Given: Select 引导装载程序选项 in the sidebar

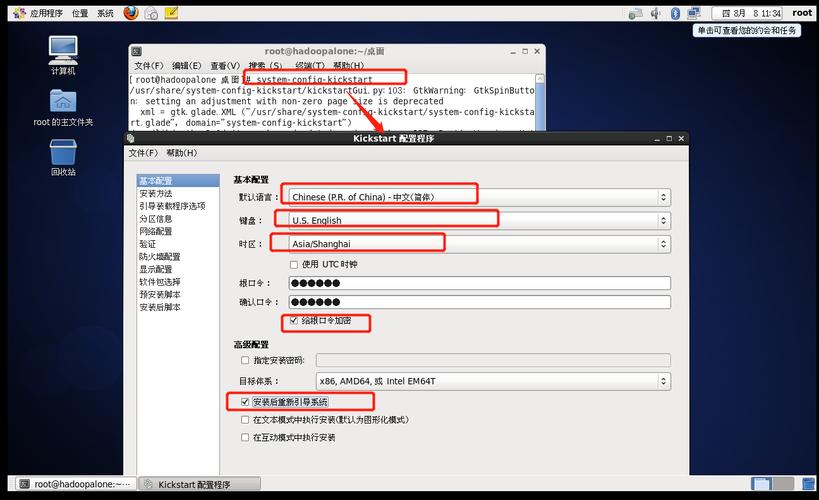Looking at the screenshot, I should [x=178, y=206].
